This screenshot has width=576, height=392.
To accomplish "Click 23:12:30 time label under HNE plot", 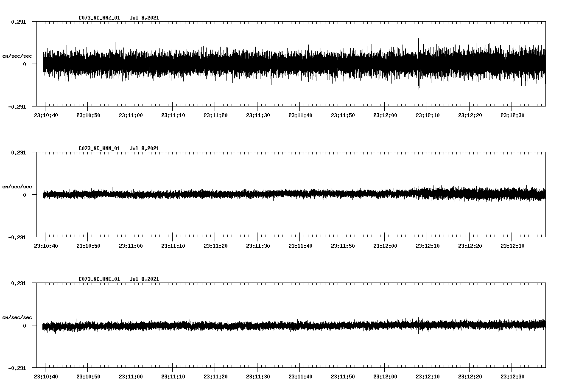I will pyautogui.click(x=512, y=376).
